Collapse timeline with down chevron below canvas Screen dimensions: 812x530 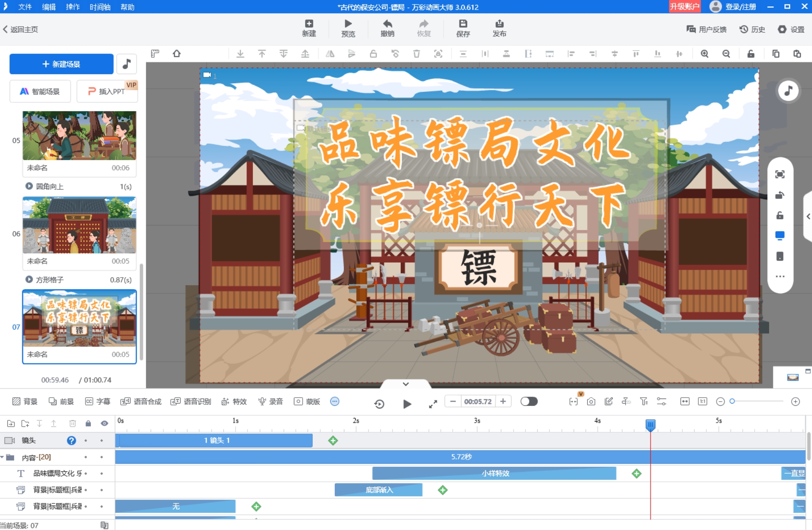pyautogui.click(x=406, y=384)
